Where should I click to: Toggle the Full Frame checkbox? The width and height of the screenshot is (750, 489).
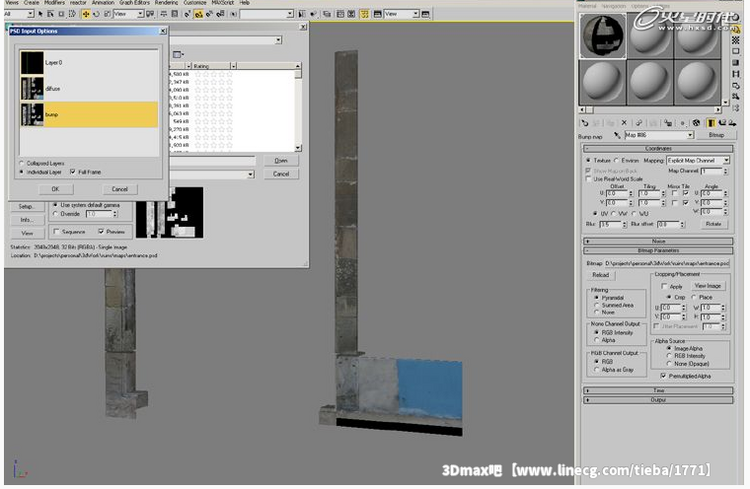(73, 172)
